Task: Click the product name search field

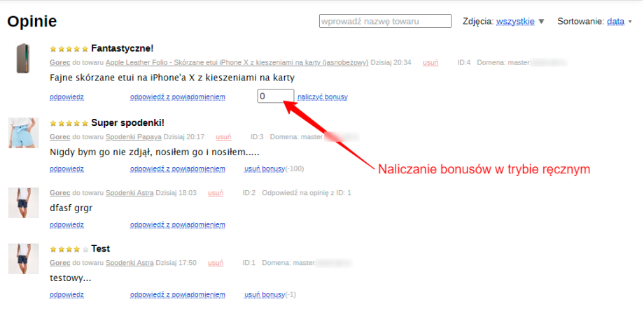Action: pos(385,22)
